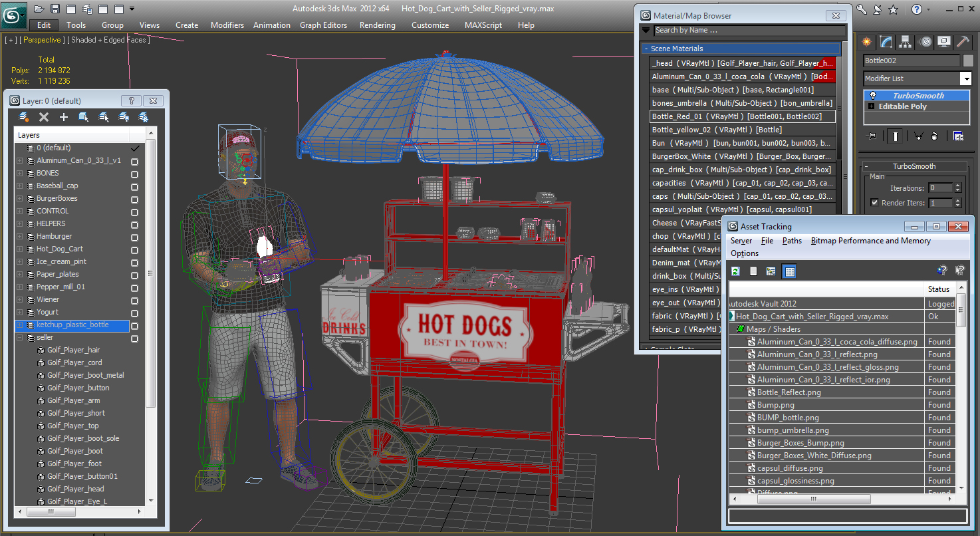
Task: Click the Perspective viewport label
Action: (43, 40)
